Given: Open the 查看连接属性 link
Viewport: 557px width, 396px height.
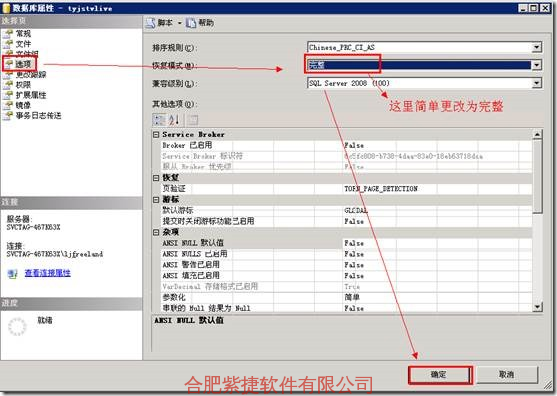Looking at the screenshot, I should 48,273.
